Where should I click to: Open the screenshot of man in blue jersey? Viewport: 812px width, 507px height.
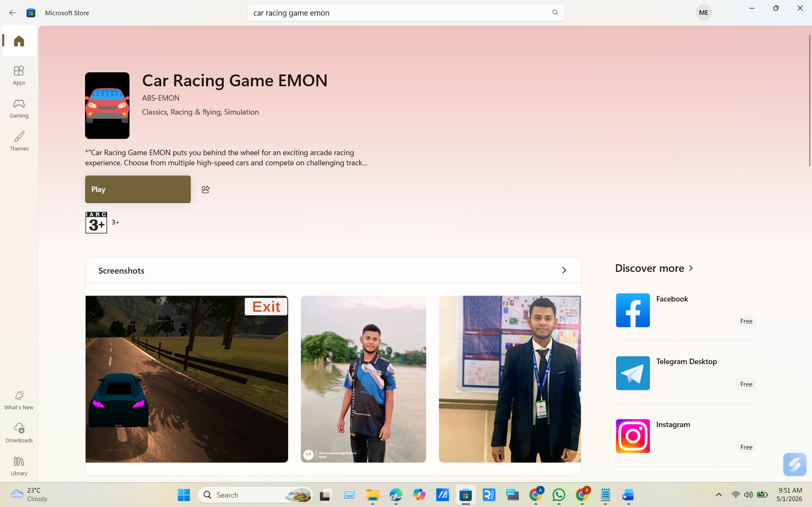(363, 379)
